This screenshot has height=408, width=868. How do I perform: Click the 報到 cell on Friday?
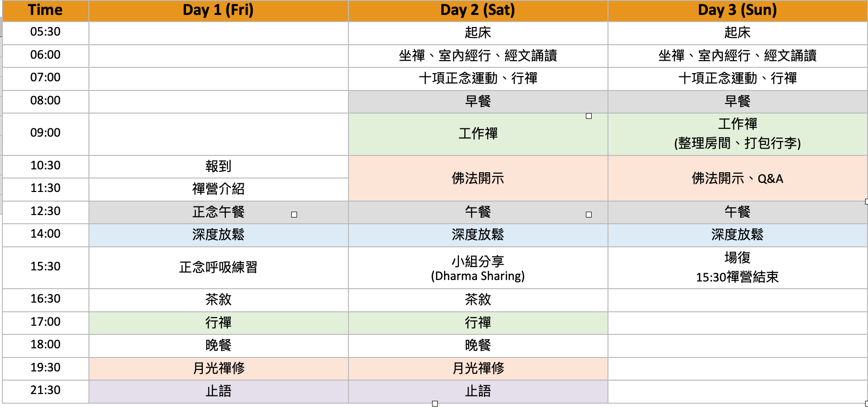click(218, 166)
